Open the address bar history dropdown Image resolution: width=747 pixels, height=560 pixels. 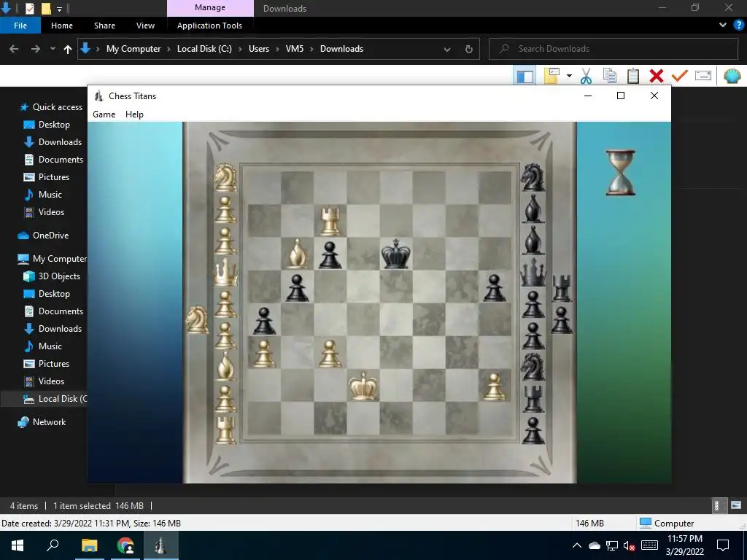tap(447, 49)
